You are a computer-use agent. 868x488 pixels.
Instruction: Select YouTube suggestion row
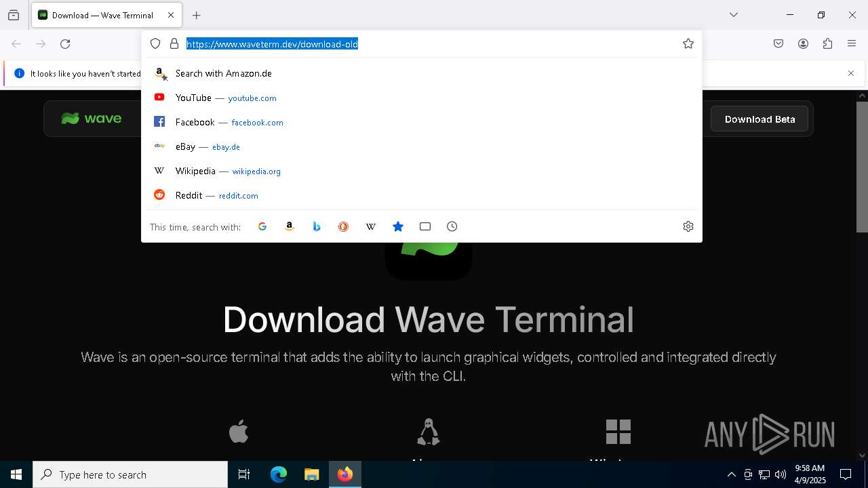click(422, 98)
